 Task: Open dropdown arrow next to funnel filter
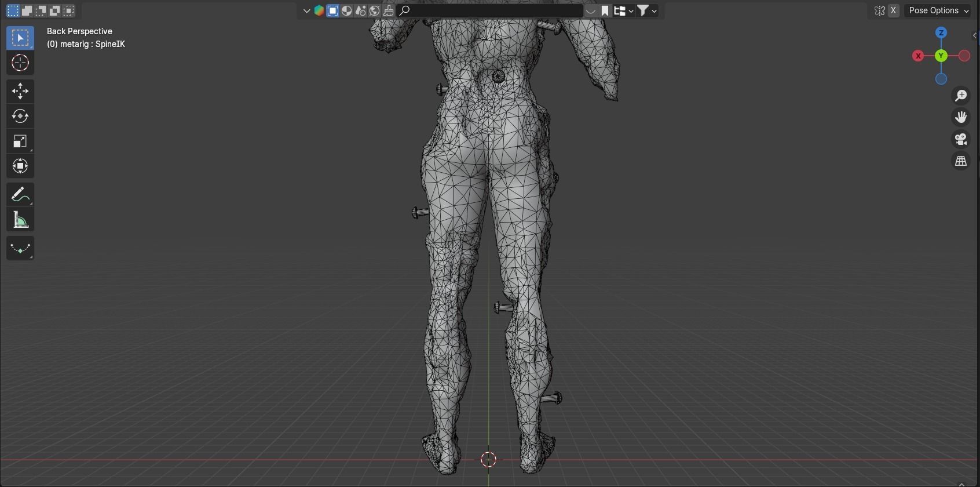[654, 10]
